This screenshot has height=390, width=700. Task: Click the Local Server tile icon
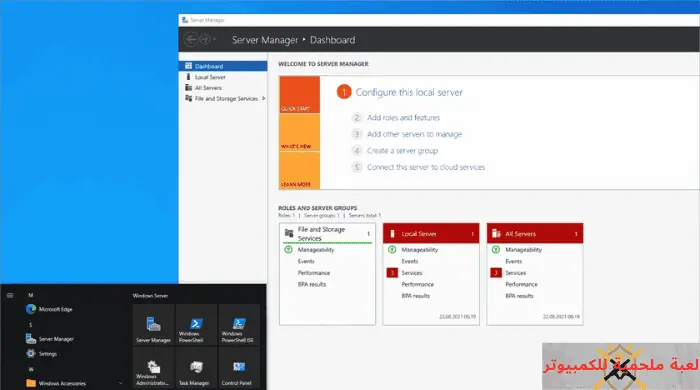point(392,233)
